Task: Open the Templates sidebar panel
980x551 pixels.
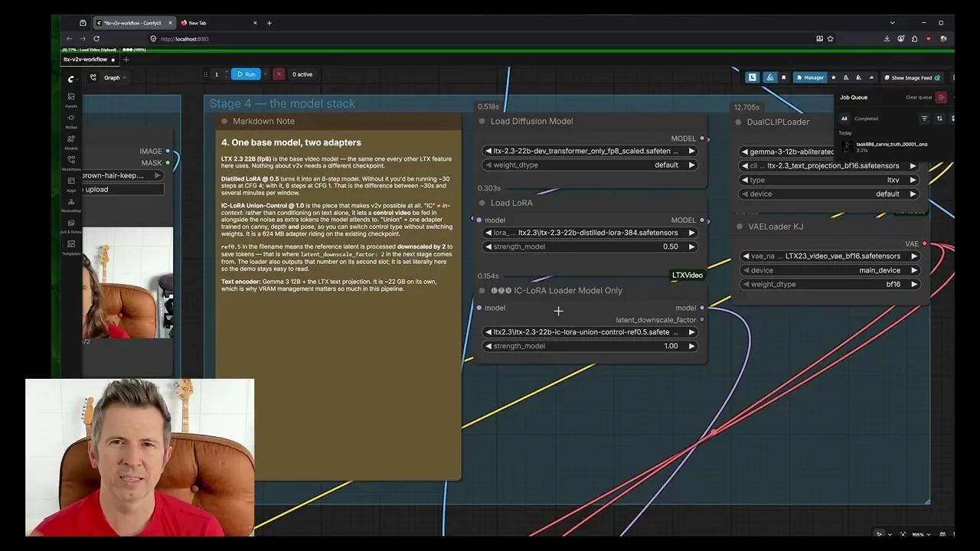Action: pyautogui.click(x=71, y=247)
